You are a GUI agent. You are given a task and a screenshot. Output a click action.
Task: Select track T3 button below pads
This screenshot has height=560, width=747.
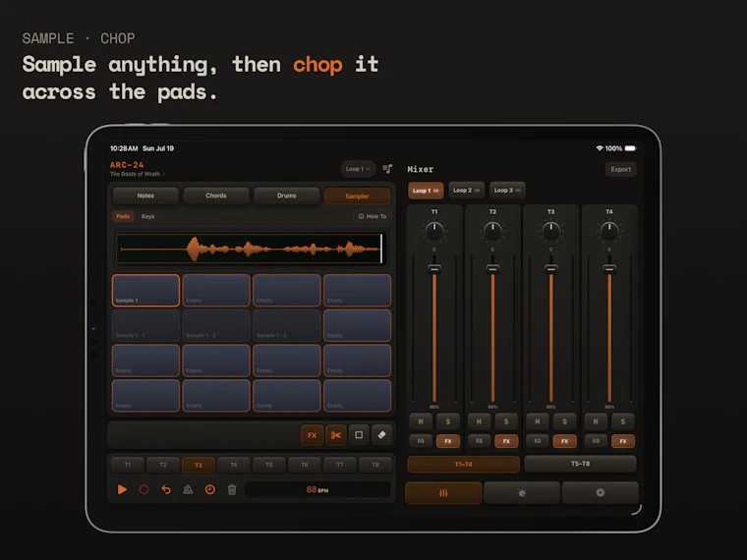pos(199,466)
